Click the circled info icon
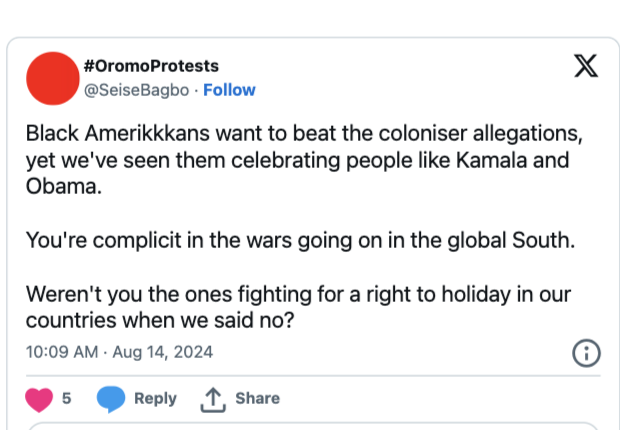 585,352
